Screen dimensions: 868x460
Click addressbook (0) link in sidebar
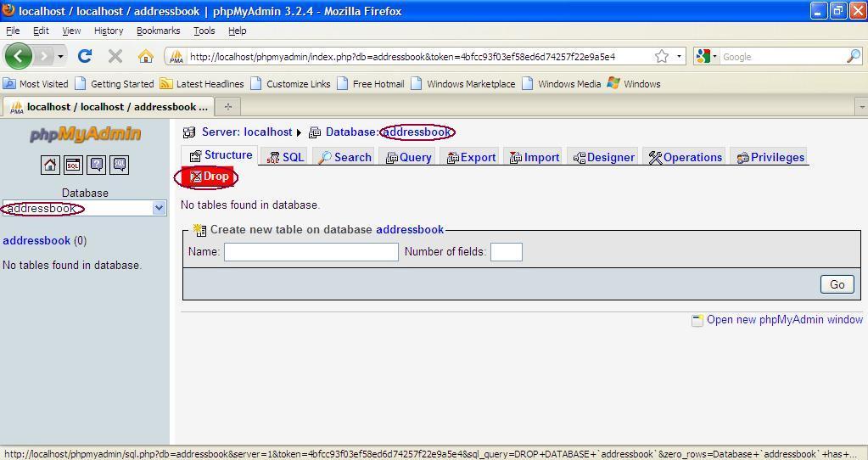click(44, 241)
